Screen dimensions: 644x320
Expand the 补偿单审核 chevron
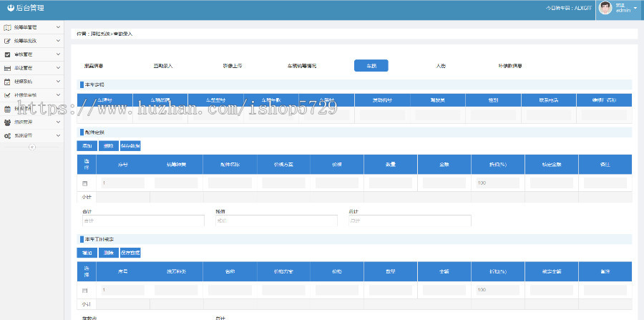point(59,95)
